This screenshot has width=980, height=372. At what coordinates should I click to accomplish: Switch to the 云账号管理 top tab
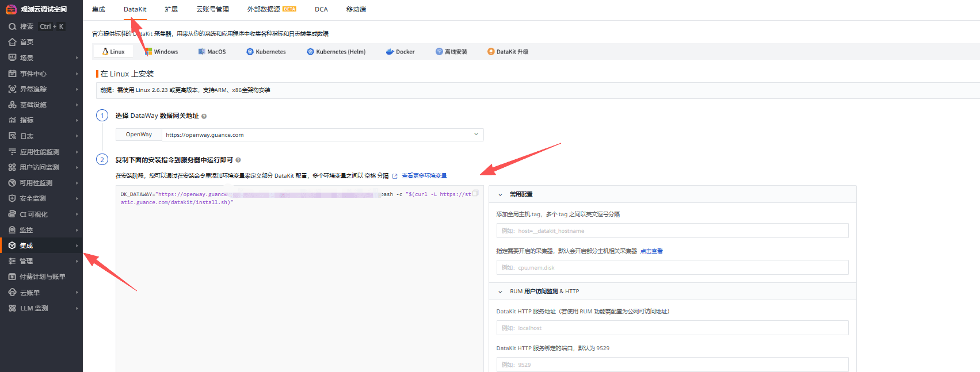[212, 9]
